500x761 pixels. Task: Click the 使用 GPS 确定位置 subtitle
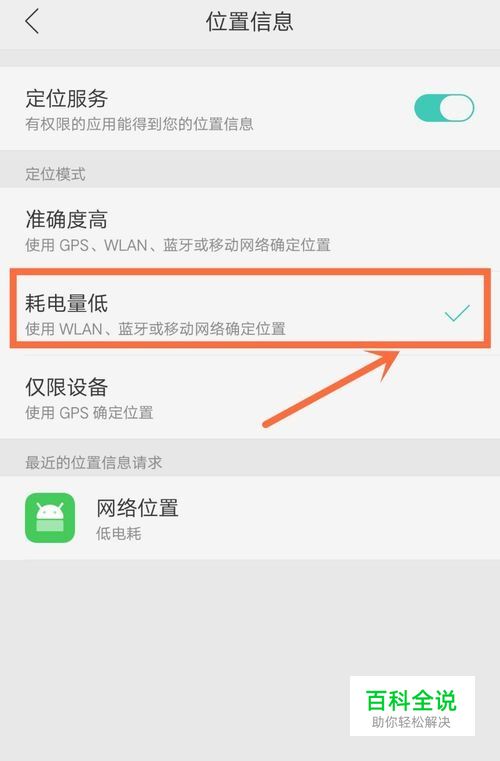point(89,413)
